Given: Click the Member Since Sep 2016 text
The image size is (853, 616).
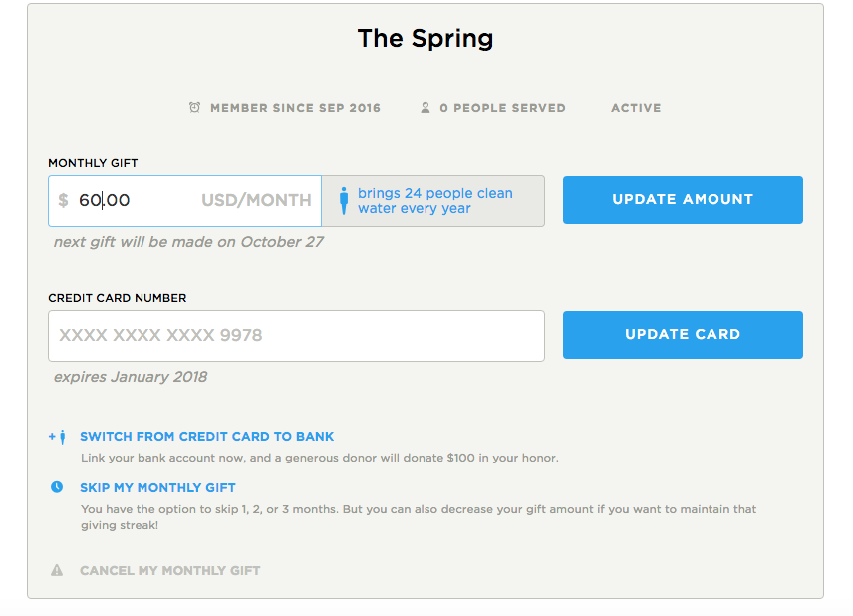Looking at the screenshot, I should (295, 108).
